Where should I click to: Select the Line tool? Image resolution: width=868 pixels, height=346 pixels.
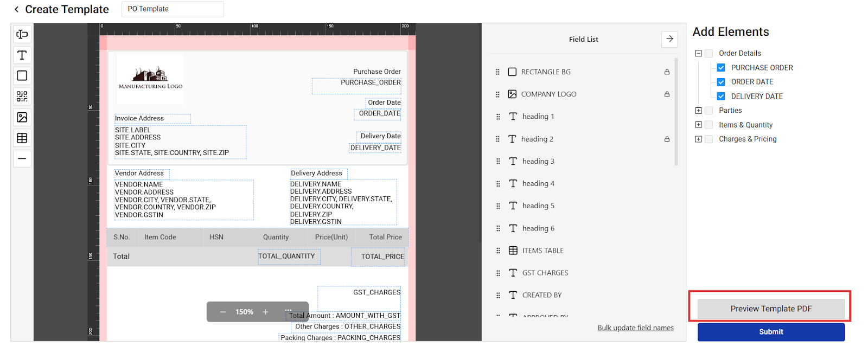point(22,159)
